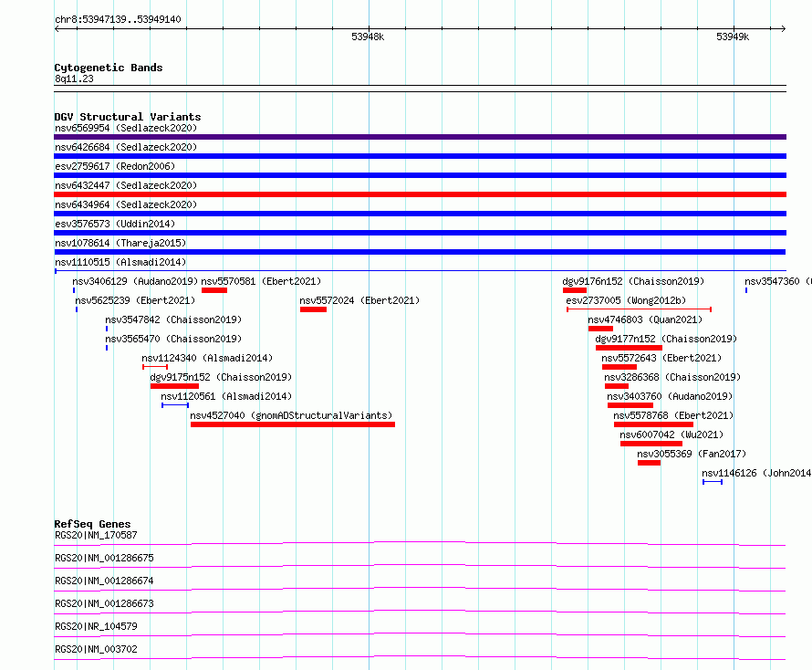Click RGS20|NM_001286674 transcript label
Image resolution: width=812 pixels, height=670 pixels.
104,581
